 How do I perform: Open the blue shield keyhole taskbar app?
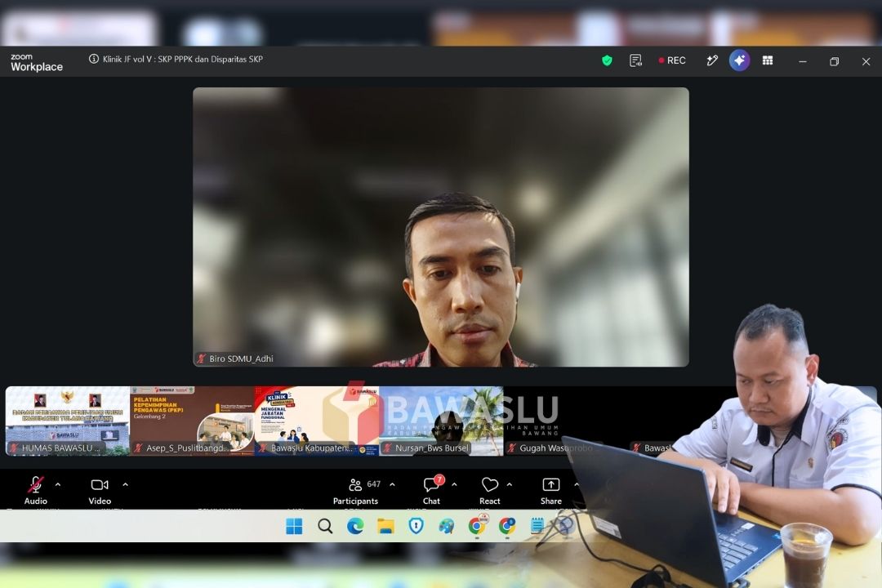[x=416, y=526]
